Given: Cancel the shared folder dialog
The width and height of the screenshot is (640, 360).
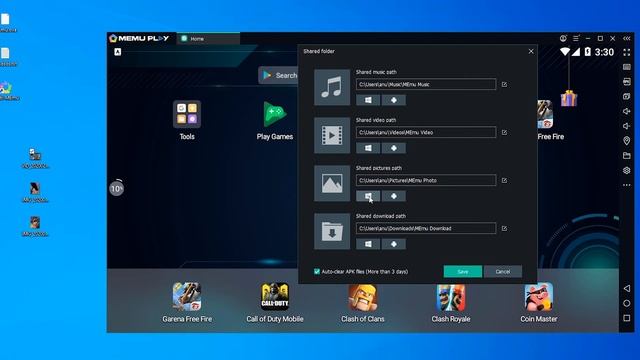Looking at the screenshot, I should pos(502,271).
